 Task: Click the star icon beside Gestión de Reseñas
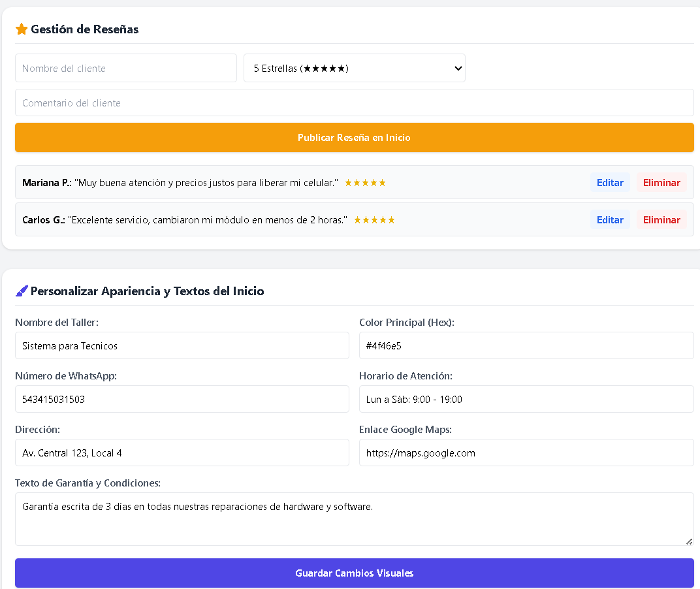tap(22, 29)
